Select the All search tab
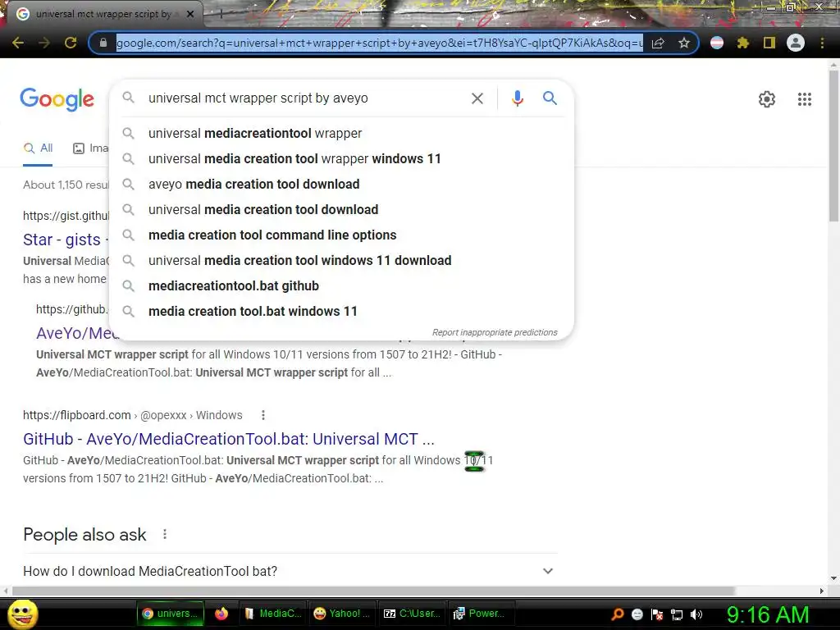Screen dimensions: 840x630 [38, 148]
